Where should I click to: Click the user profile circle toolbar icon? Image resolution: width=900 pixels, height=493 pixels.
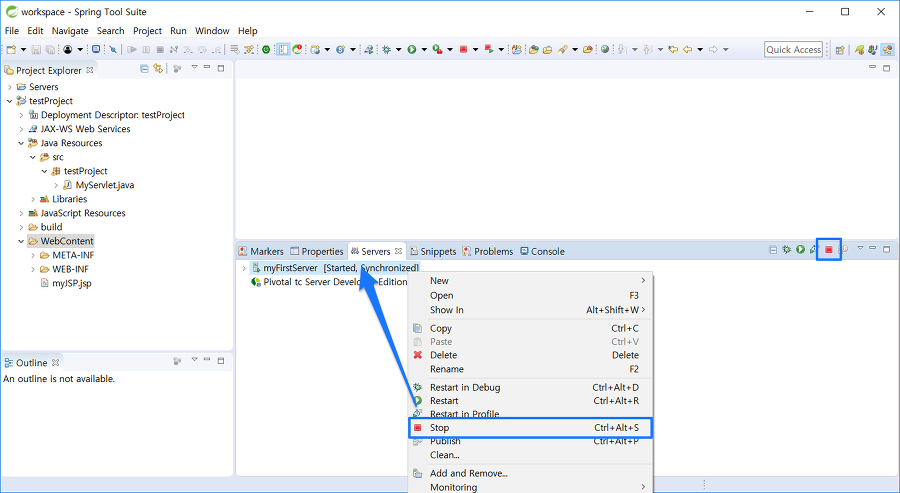(x=67, y=49)
